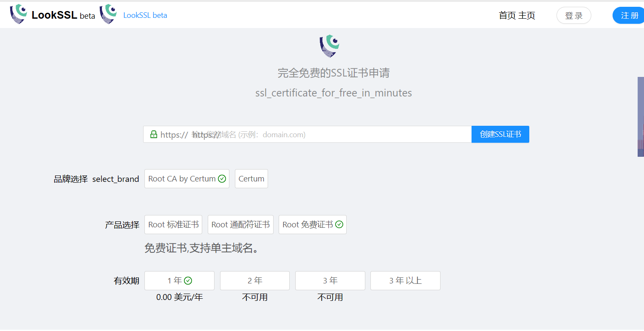Select the 3 年 以上 validity option
Image resolution: width=644 pixels, height=331 pixels.
405,280
